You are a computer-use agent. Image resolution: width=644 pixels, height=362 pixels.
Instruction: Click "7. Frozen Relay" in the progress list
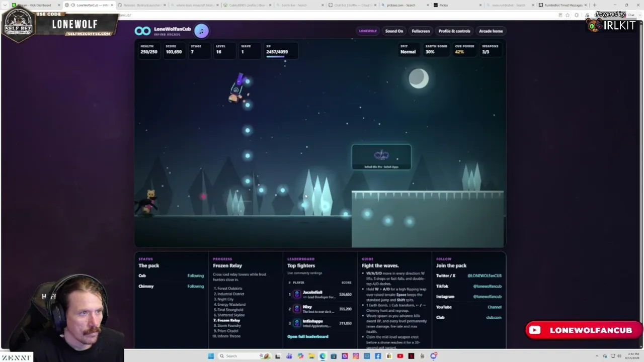[227, 320]
